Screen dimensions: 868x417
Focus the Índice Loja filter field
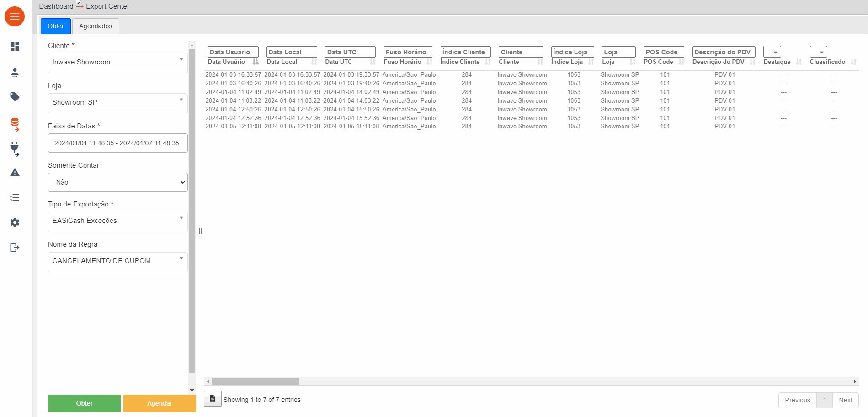(x=572, y=52)
